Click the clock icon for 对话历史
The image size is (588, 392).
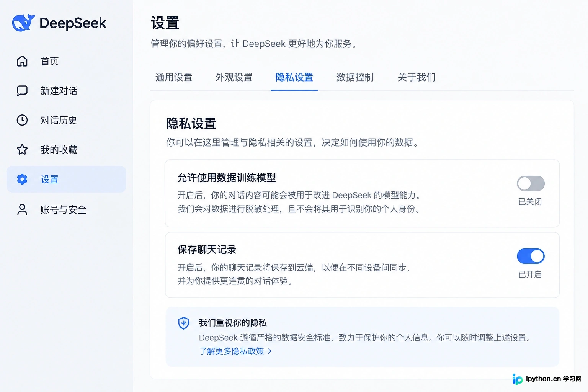click(22, 120)
